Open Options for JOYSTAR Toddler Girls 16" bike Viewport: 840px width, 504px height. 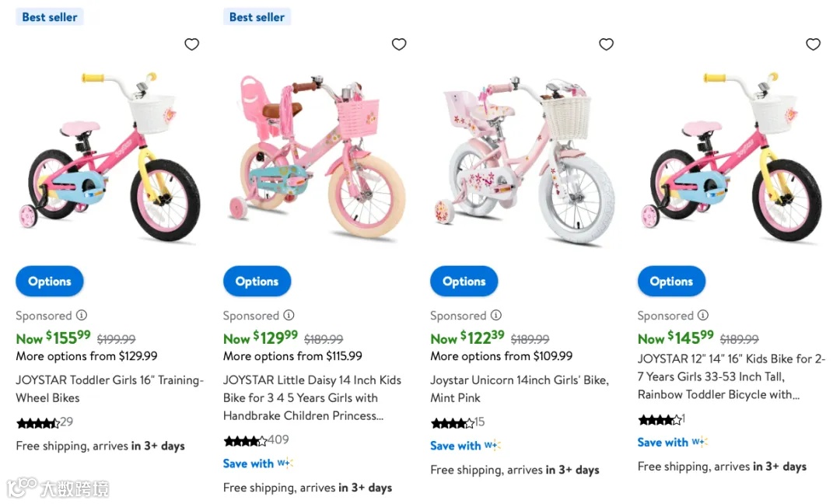(50, 282)
